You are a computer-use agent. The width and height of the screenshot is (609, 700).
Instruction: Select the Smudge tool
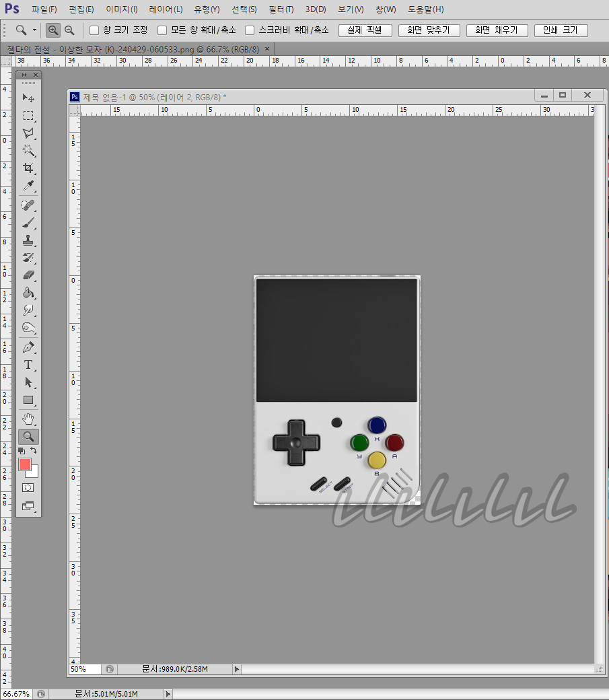point(28,310)
